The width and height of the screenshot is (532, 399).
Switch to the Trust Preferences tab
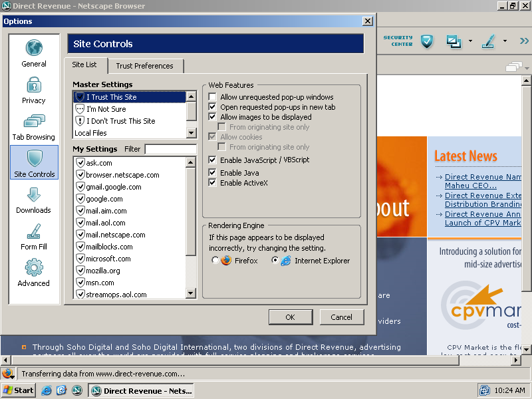[x=145, y=66]
